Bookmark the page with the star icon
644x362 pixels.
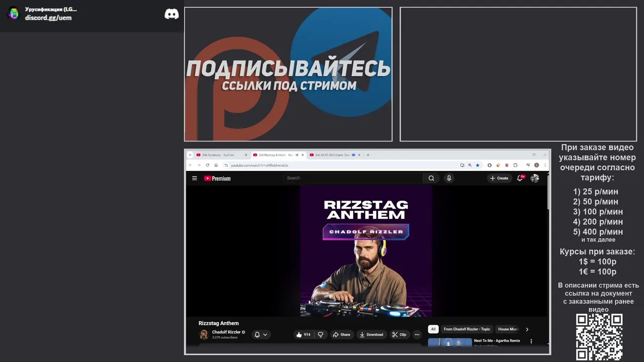[x=477, y=165]
